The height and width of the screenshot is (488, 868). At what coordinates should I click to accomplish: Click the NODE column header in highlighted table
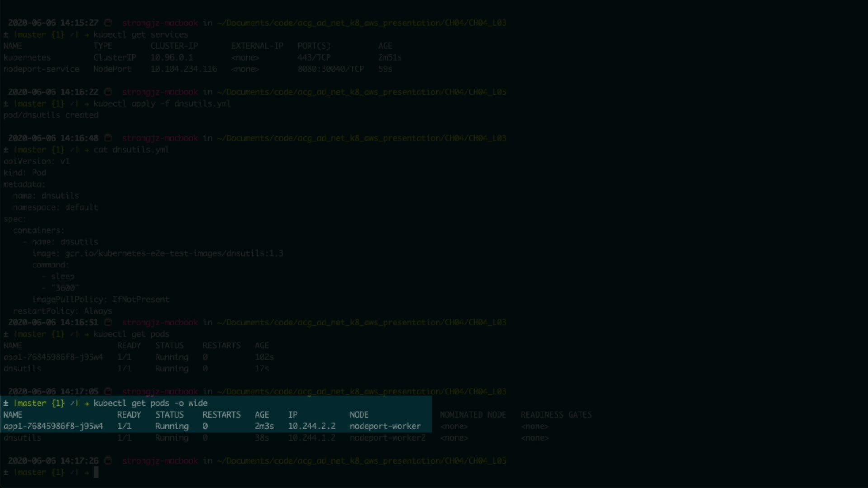359,415
